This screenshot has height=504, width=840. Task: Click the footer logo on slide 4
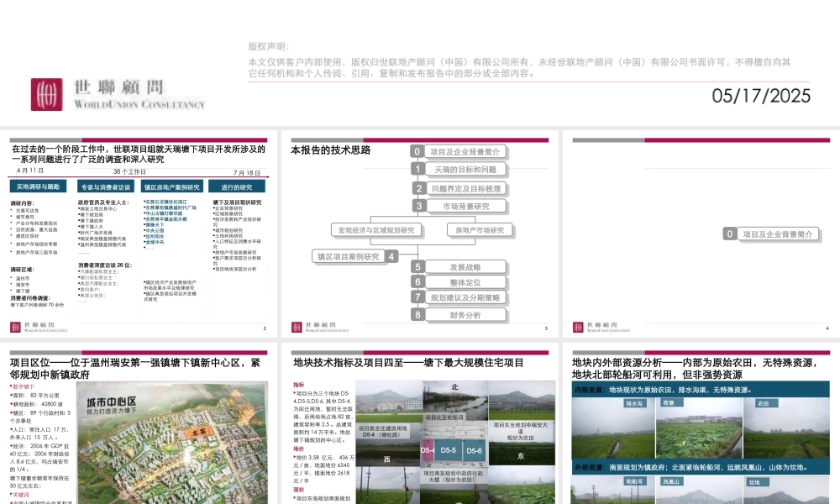click(601, 328)
